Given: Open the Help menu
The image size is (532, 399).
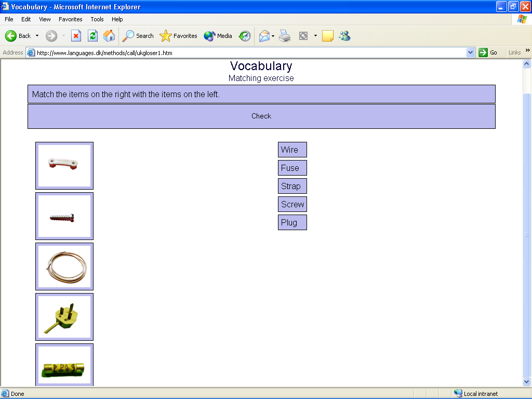Looking at the screenshot, I should pyautogui.click(x=117, y=19).
